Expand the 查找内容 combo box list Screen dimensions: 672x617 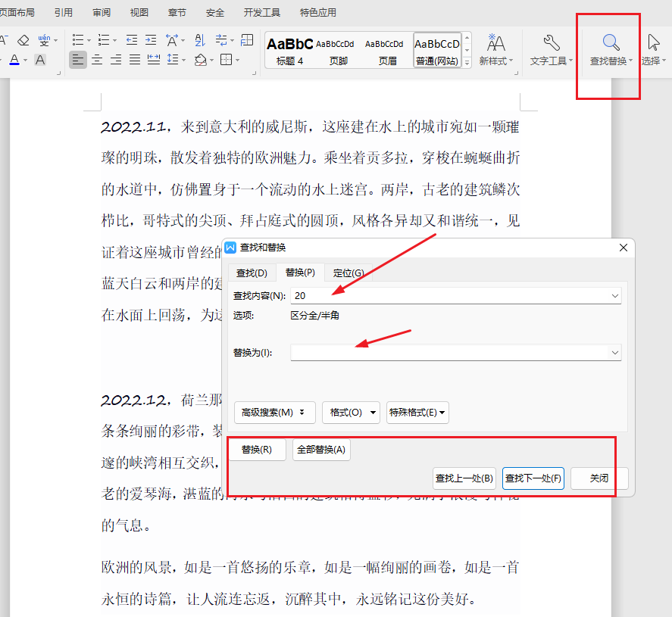click(x=615, y=295)
